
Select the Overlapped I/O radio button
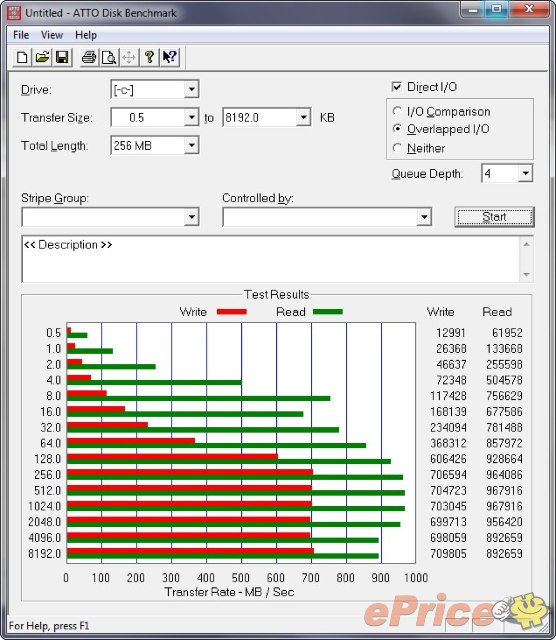397,129
